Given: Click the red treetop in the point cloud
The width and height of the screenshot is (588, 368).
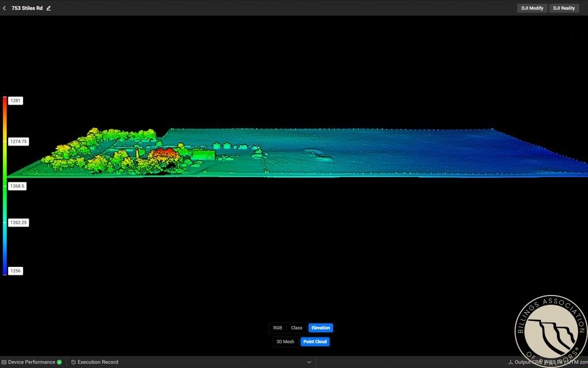Looking at the screenshot, I should pos(164,154).
